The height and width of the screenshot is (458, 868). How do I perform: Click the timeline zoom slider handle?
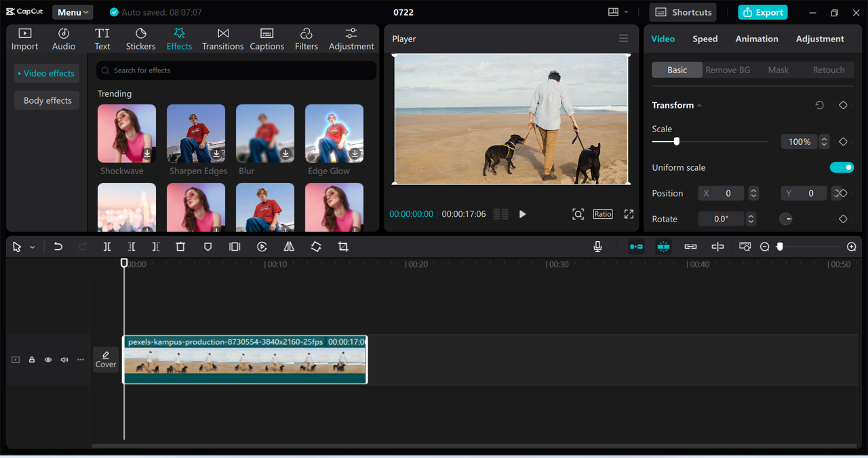click(780, 247)
